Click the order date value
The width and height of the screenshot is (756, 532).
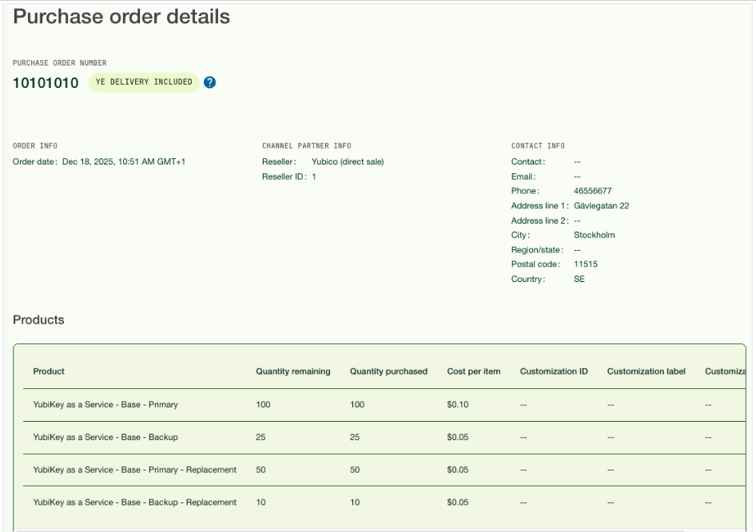124,162
